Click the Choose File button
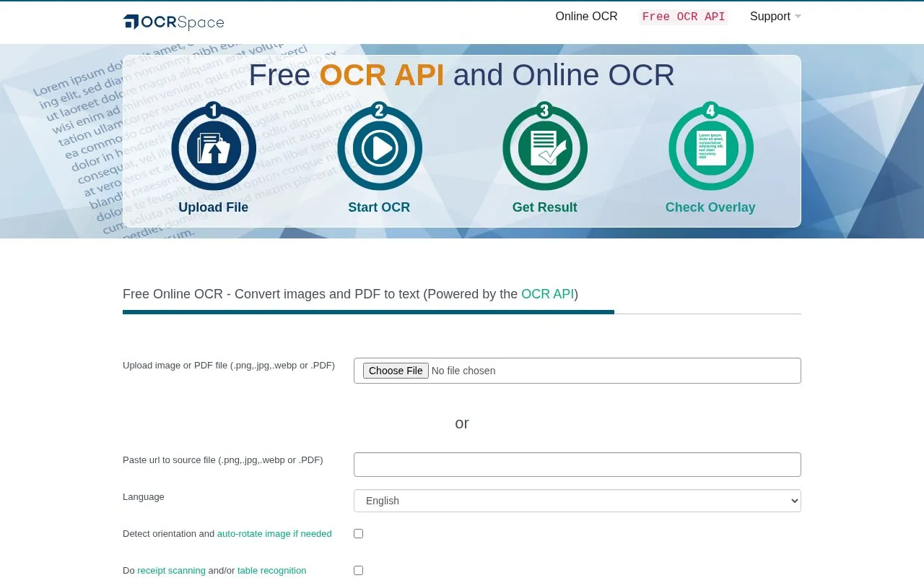 pos(396,371)
